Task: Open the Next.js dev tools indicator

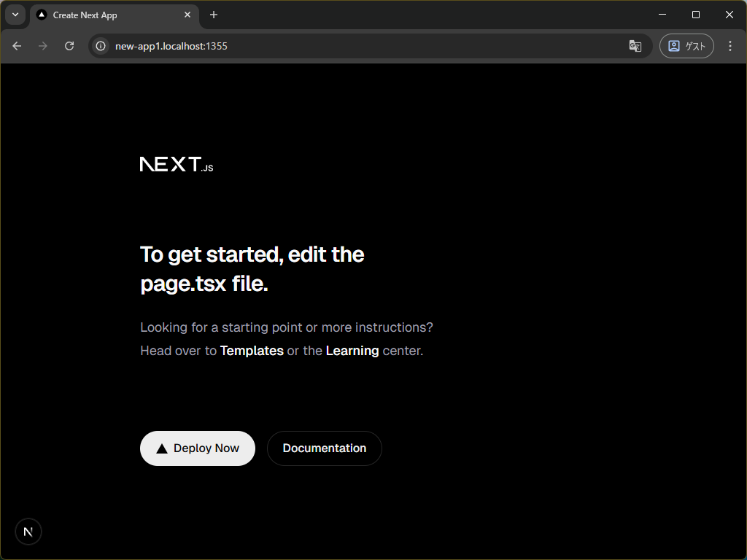Action: 28,532
